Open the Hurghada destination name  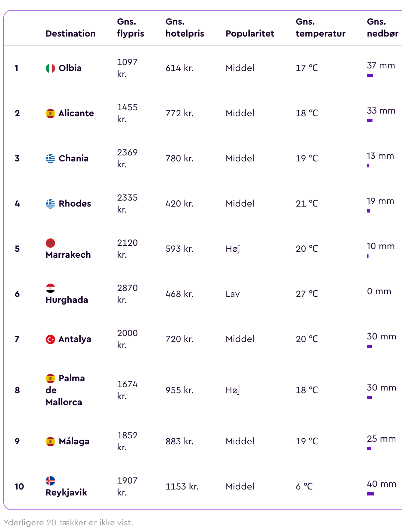pyautogui.click(x=67, y=300)
